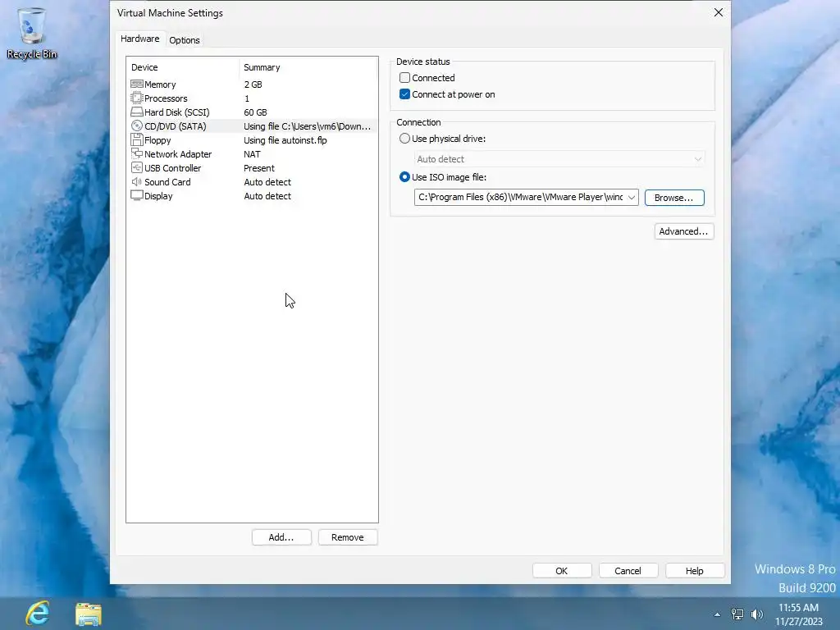Screen dimensions: 840x630
Task: Click the CD/DVD 'Using file C:\Users\vm6\Down...' summary
Action: pyautogui.click(x=307, y=126)
